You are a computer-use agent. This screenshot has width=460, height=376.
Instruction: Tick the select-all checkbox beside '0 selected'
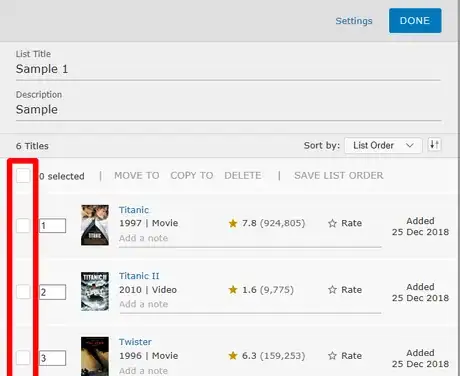point(23,175)
